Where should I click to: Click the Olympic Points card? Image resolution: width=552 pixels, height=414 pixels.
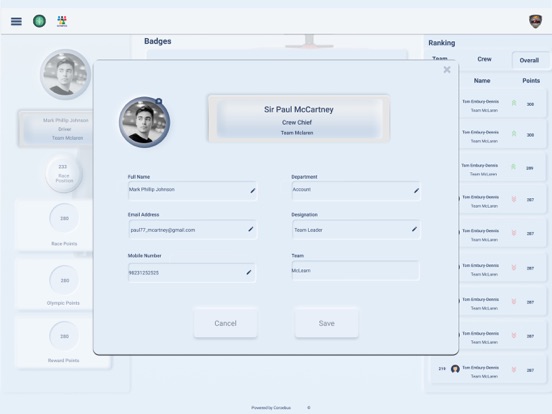55,284
